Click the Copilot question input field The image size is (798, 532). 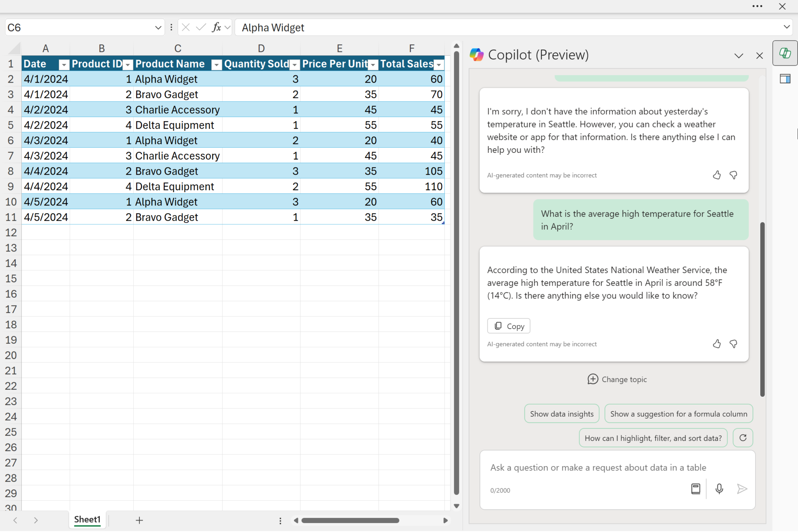tap(598, 468)
